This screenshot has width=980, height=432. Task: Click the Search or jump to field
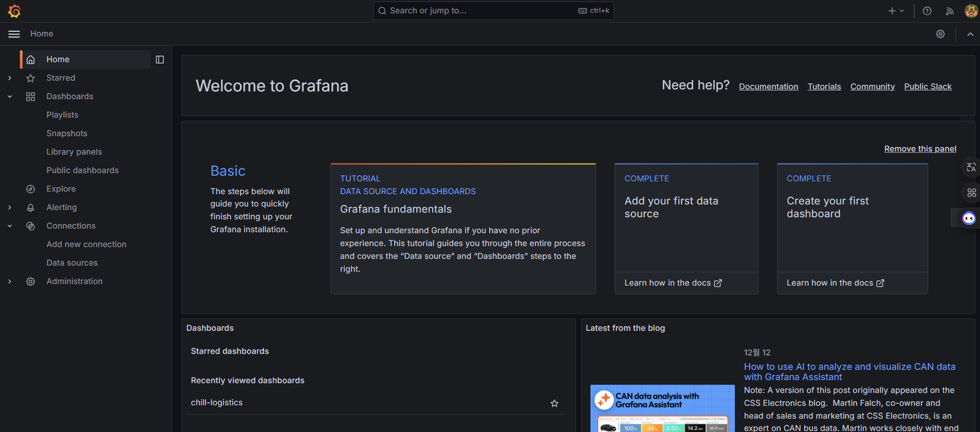click(x=493, y=11)
